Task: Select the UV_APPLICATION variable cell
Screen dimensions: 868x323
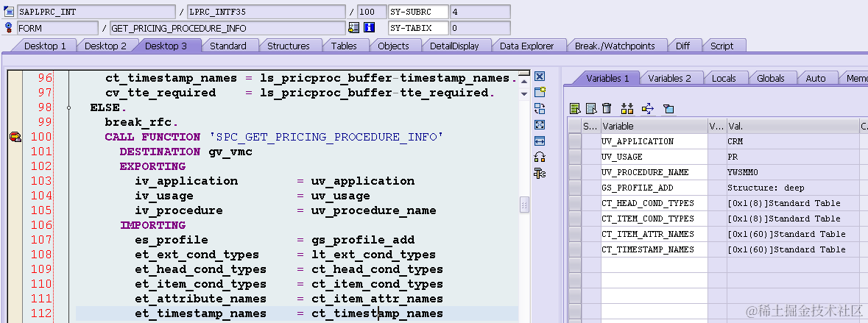Action: coord(654,141)
